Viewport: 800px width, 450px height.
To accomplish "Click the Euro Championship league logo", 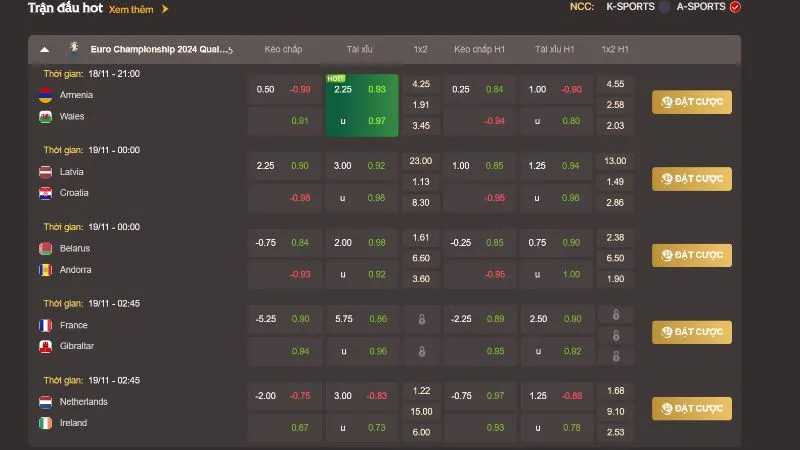I will tap(72, 48).
